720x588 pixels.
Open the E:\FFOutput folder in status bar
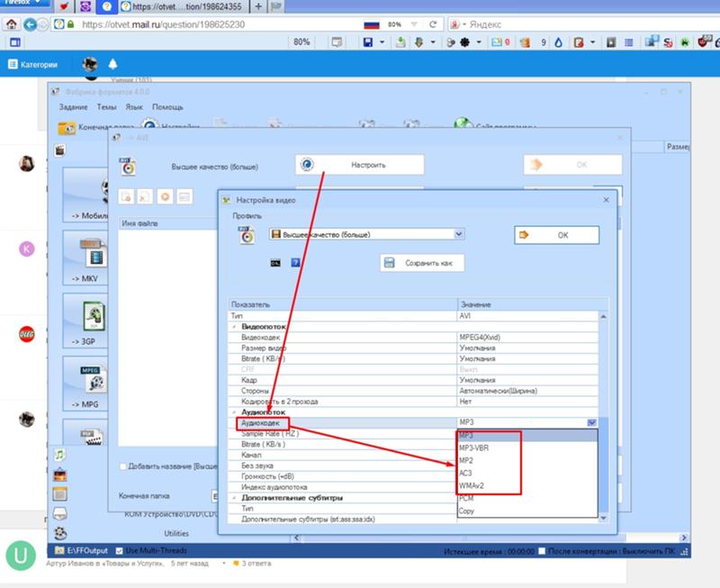[81, 550]
